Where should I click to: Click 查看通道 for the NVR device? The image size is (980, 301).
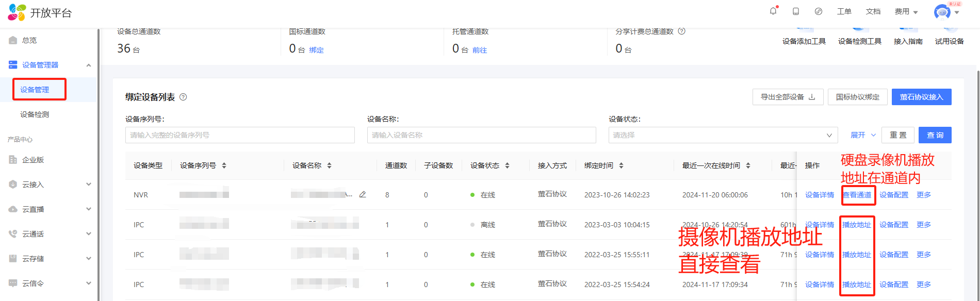click(x=857, y=195)
